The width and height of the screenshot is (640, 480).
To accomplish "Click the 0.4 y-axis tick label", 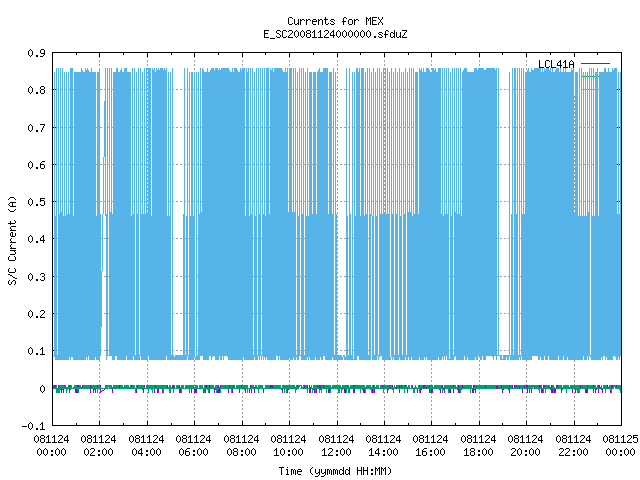I will click(x=36, y=239).
